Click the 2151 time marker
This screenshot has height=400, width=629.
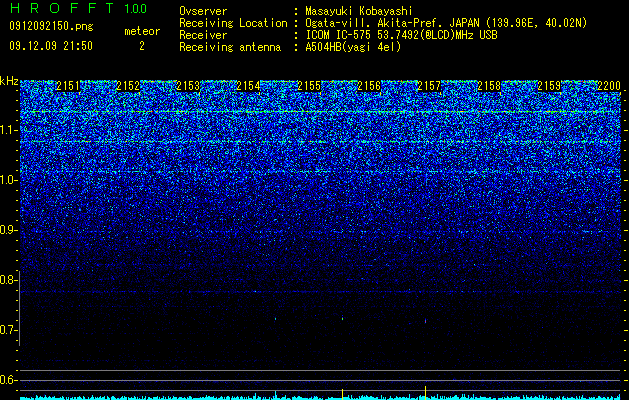coord(68,86)
